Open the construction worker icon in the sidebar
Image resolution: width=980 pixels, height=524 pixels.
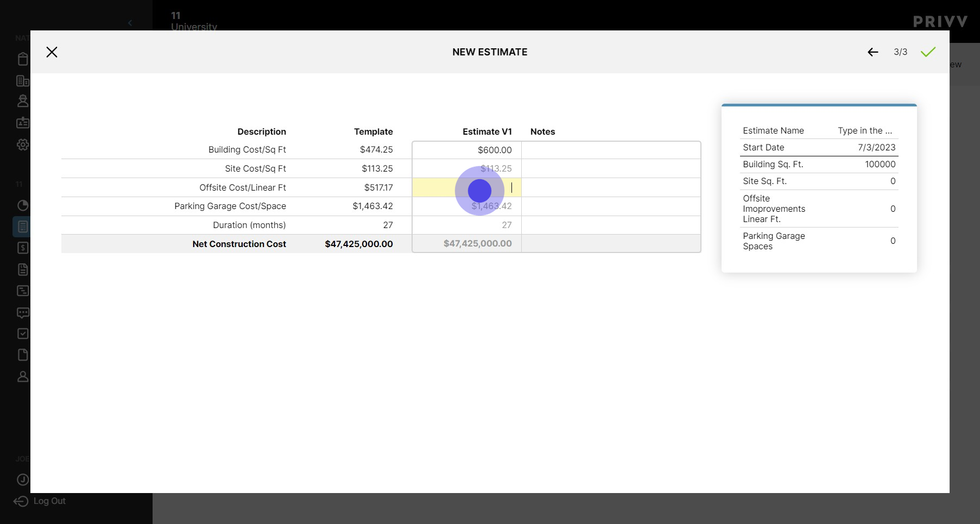pos(23,101)
